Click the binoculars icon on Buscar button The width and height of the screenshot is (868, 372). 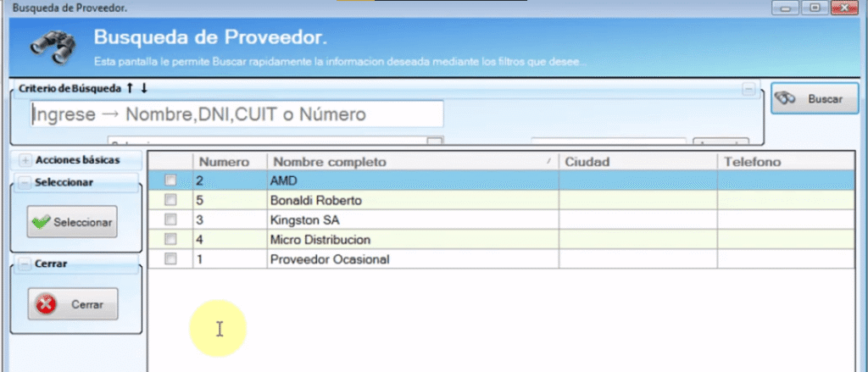[787, 99]
